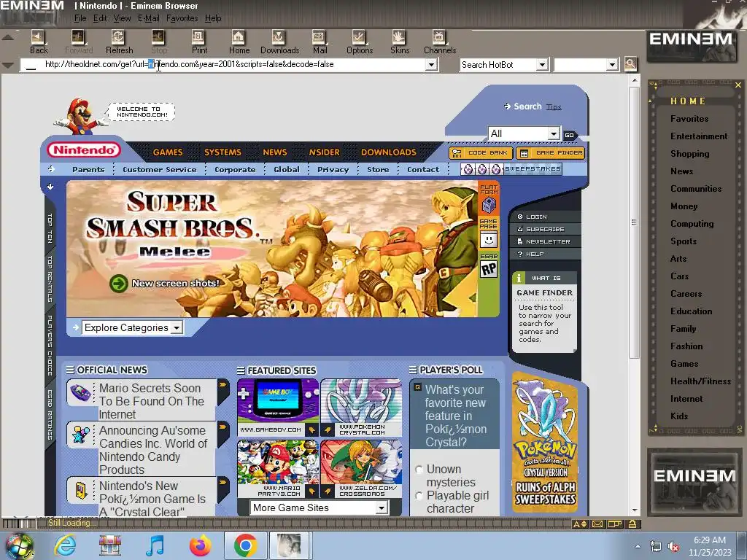Click the Parents link
Viewport: 747px width, 560px height.
pyautogui.click(x=88, y=169)
